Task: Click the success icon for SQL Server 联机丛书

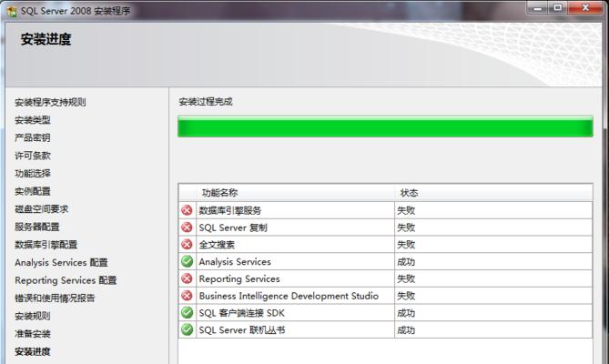Action: [187, 329]
